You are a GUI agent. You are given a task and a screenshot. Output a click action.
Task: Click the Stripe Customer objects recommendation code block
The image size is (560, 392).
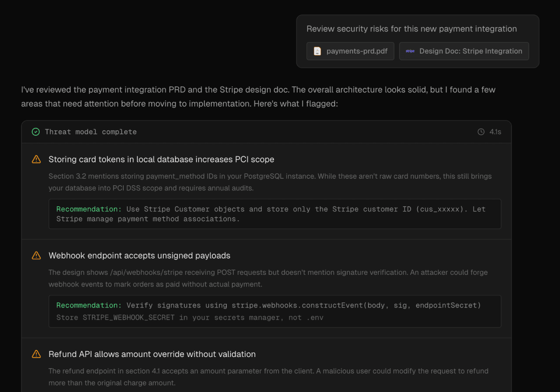(x=275, y=214)
